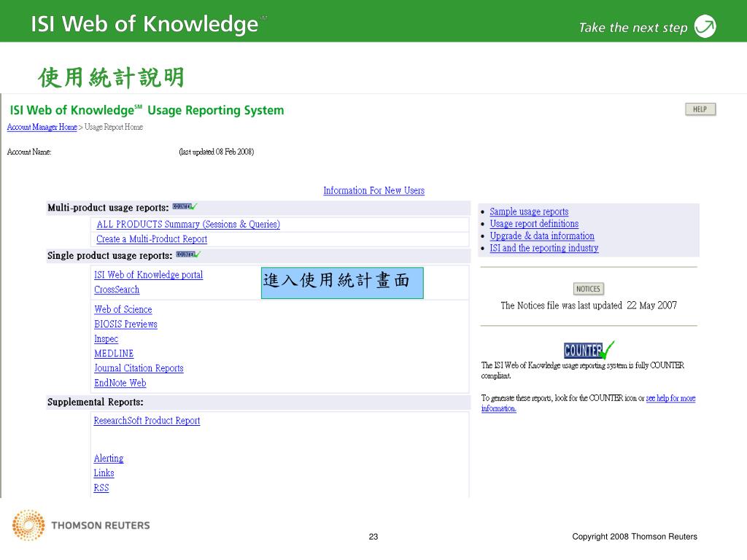This screenshot has width=747, height=560.
Task: Open Web of Science usage report
Action: pyautogui.click(x=123, y=309)
